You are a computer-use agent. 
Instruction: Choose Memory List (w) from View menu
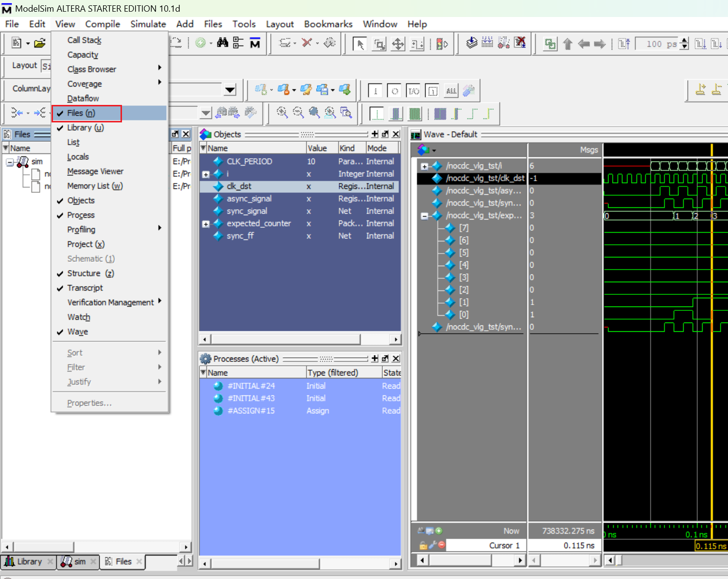coord(109,186)
